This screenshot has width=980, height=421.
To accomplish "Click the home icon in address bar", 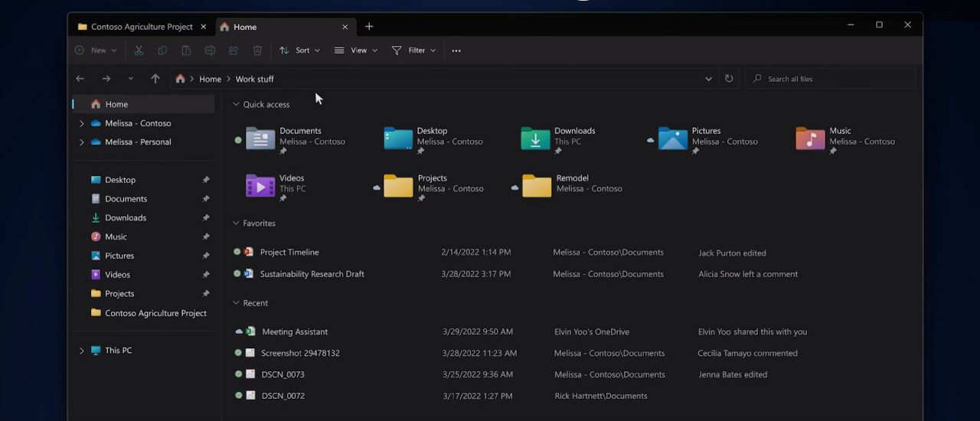I will tap(180, 79).
